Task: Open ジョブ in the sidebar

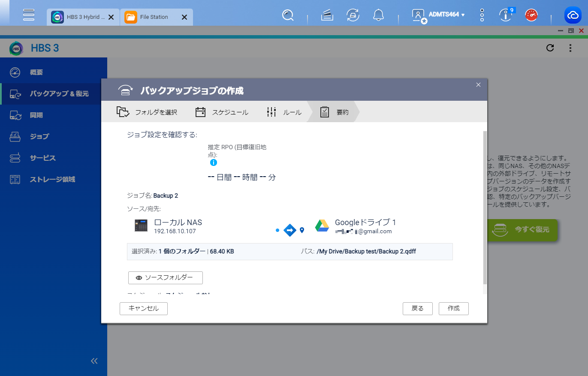Action: click(x=54, y=136)
